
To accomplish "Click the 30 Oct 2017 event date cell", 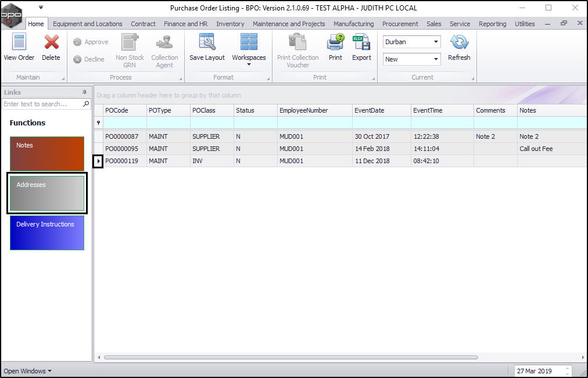I will coord(381,136).
